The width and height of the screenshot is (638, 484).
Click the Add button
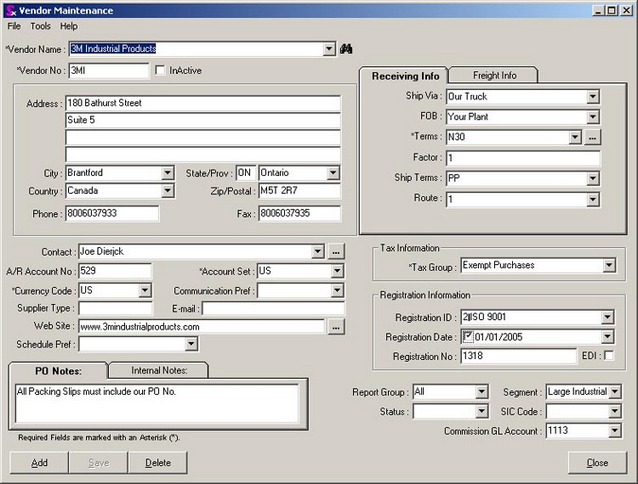pos(39,463)
